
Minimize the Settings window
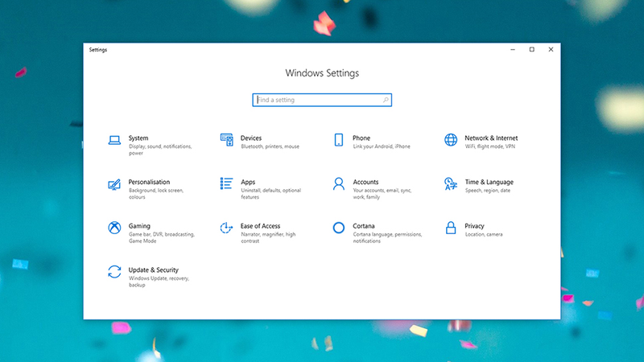point(513,50)
